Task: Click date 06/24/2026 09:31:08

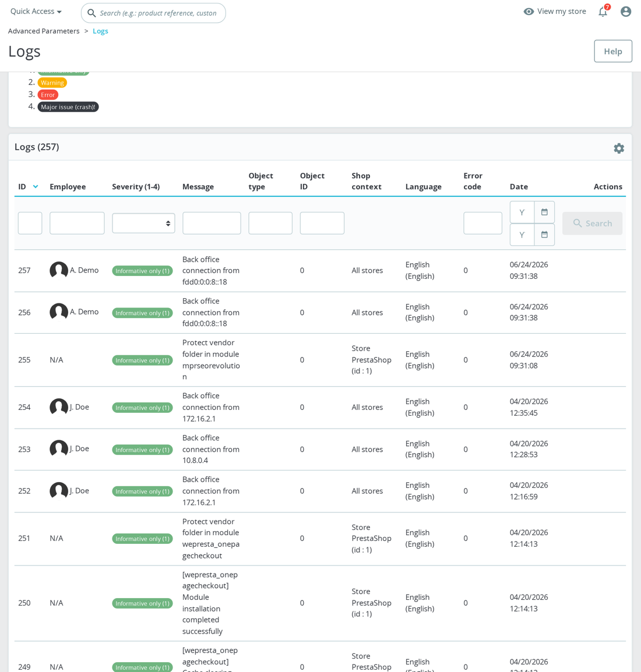Action: (529, 360)
